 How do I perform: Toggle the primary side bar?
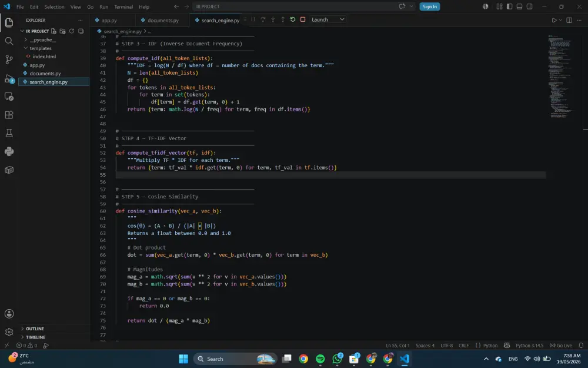509,6
